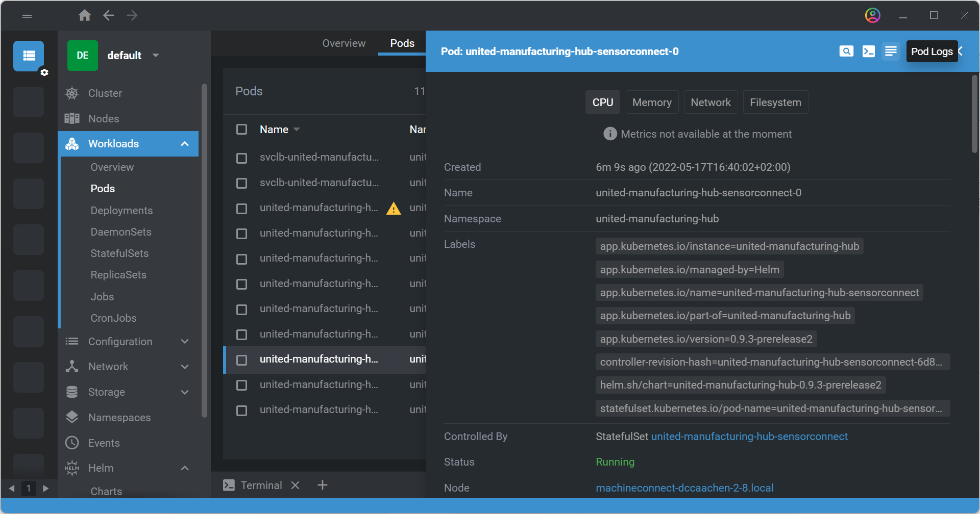Click the magnifier icon in the pod header
Viewport: 980px width, 514px height.
[846, 52]
